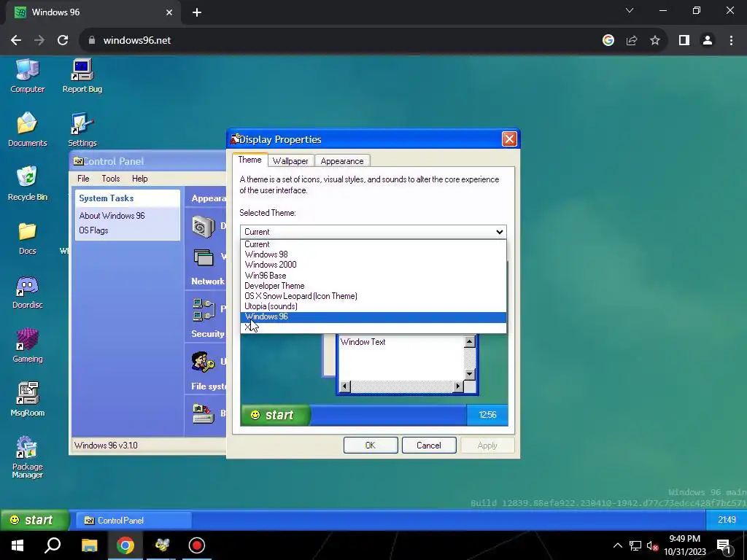
Task: Open About Windows 96 link
Action: [112, 216]
